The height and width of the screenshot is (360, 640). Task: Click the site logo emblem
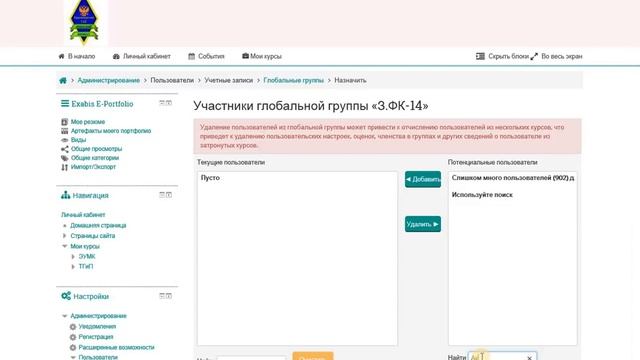[84, 22]
